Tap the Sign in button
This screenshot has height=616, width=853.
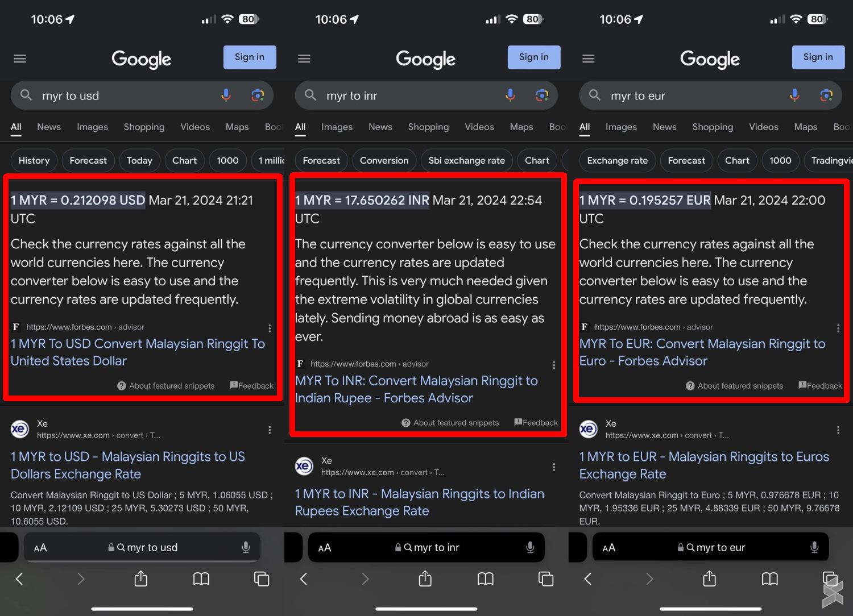coord(249,57)
